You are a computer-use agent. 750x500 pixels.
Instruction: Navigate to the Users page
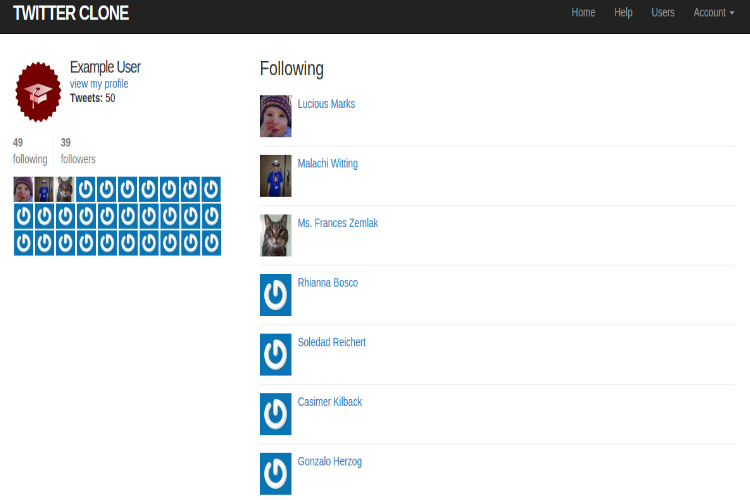pos(663,13)
